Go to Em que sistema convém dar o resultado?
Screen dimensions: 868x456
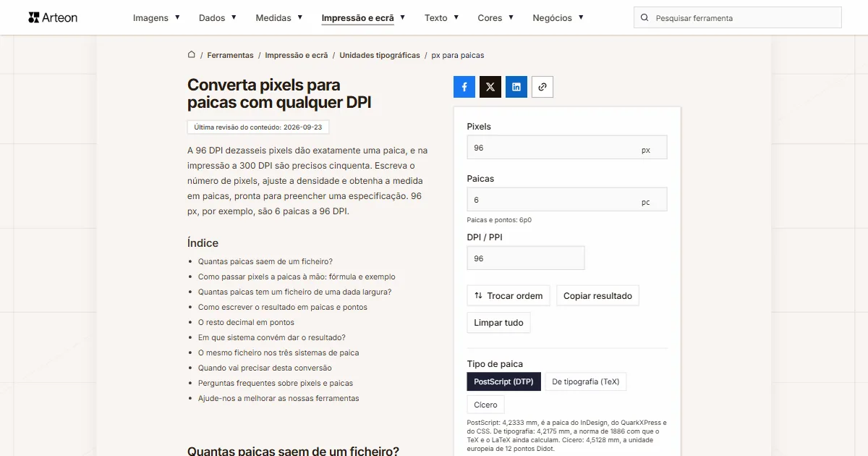272,337
